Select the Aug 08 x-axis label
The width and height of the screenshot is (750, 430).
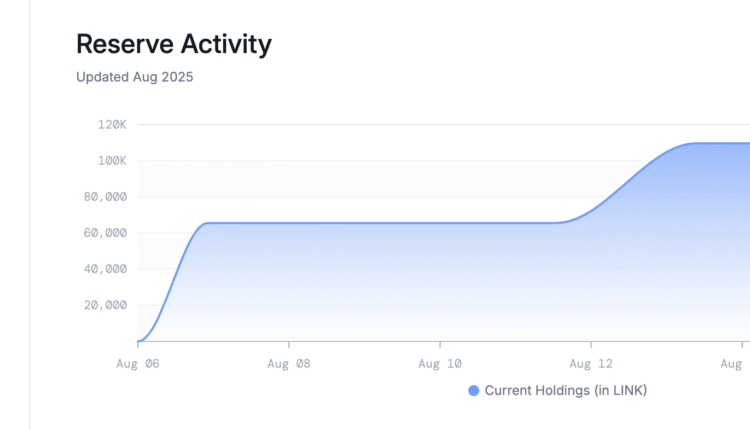pyautogui.click(x=289, y=364)
